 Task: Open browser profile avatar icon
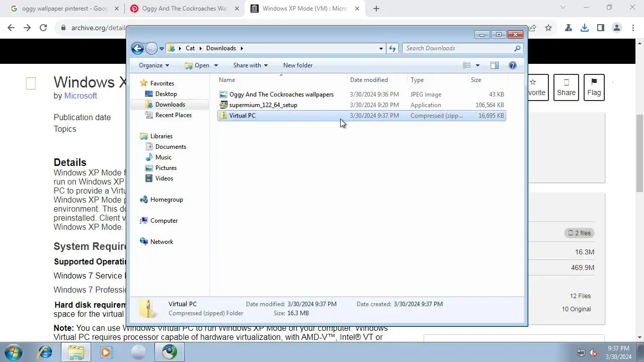click(617, 28)
